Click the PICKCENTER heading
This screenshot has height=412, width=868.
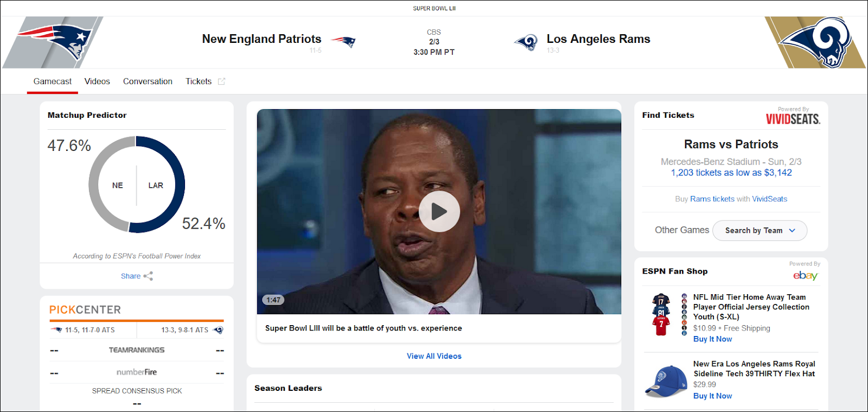(x=85, y=310)
